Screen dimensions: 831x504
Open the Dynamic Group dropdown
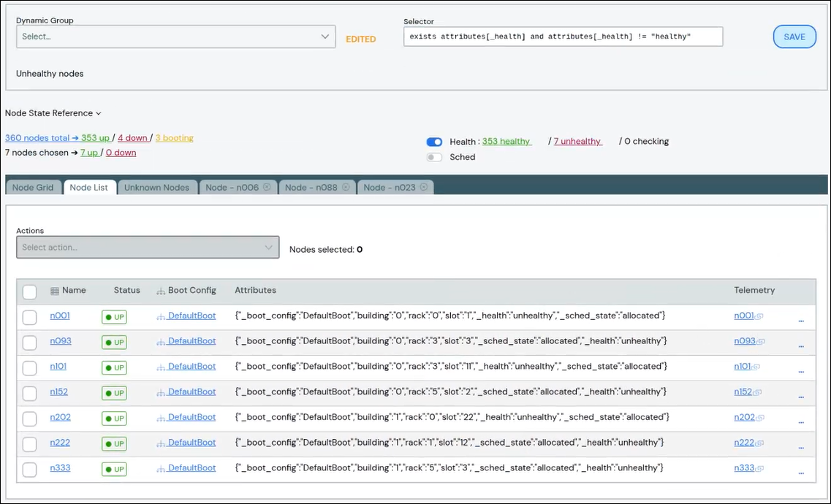point(175,37)
